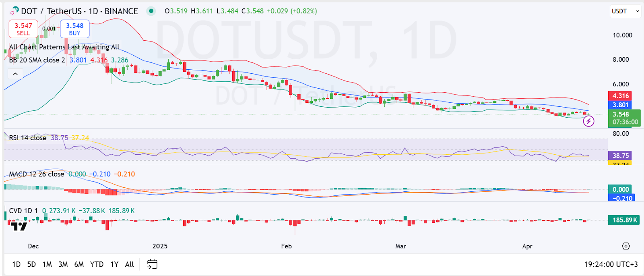Screen dimensions: 644x276
Task: Click the H3.611 high value
Action: coord(202,11)
